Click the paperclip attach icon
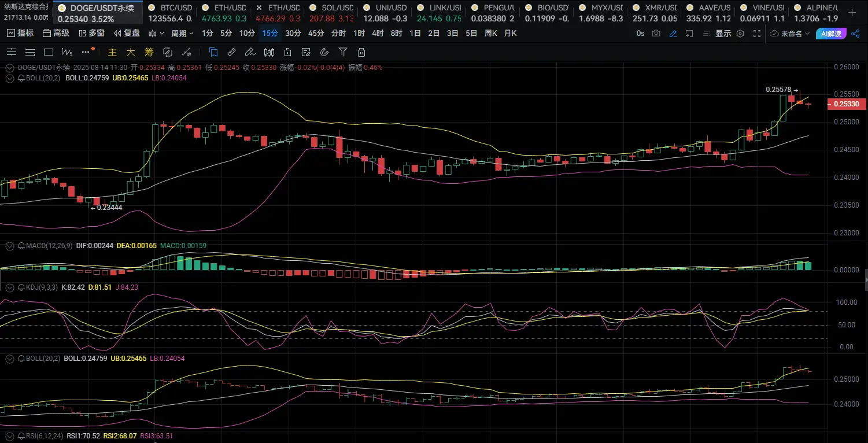Image resolution: width=868 pixels, height=443 pixels. 324,52
